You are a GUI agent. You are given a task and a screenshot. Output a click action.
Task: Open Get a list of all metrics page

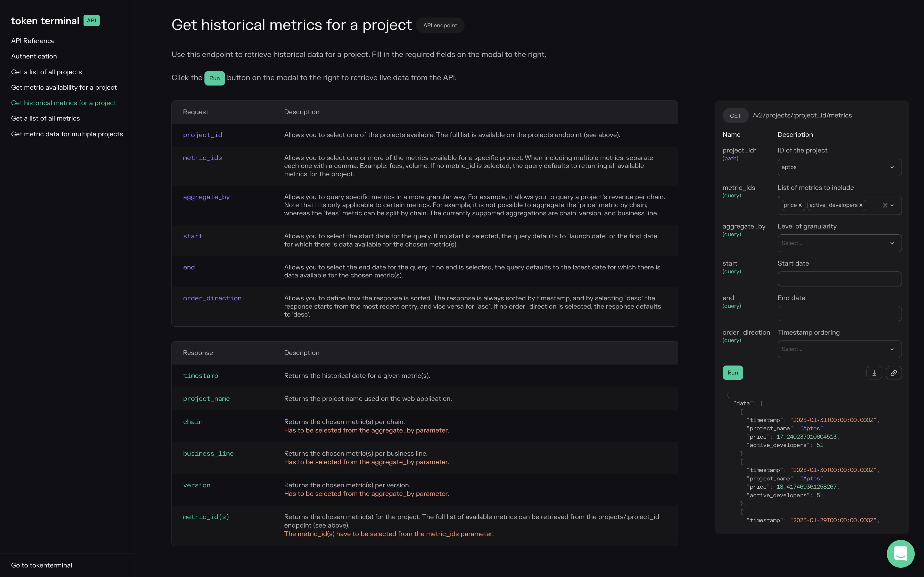click(45, 118)
